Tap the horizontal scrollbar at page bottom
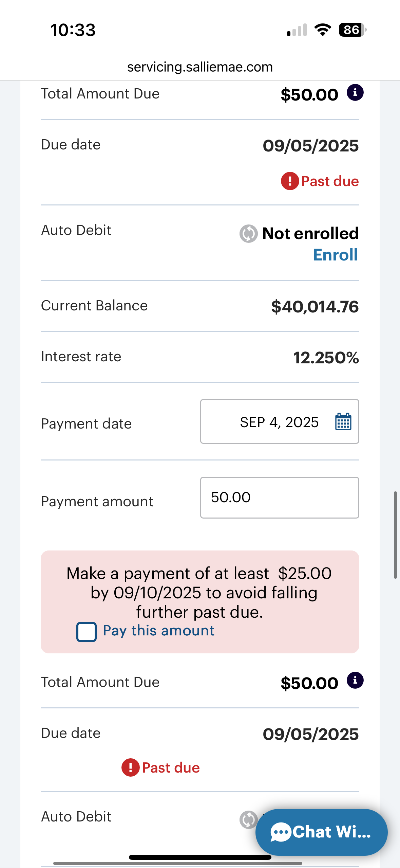 (177, 863)
